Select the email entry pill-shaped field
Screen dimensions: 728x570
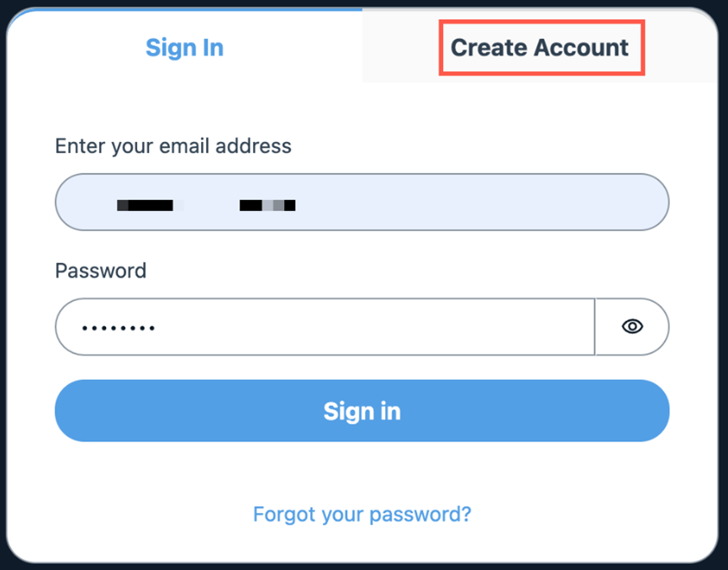361,202
